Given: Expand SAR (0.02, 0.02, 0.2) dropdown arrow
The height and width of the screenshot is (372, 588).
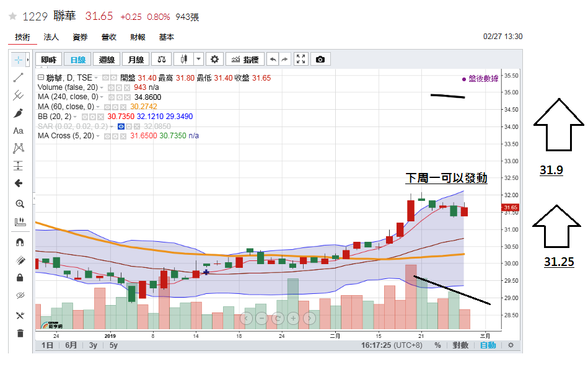Looking at the screenshot, I should pos(112,126).
